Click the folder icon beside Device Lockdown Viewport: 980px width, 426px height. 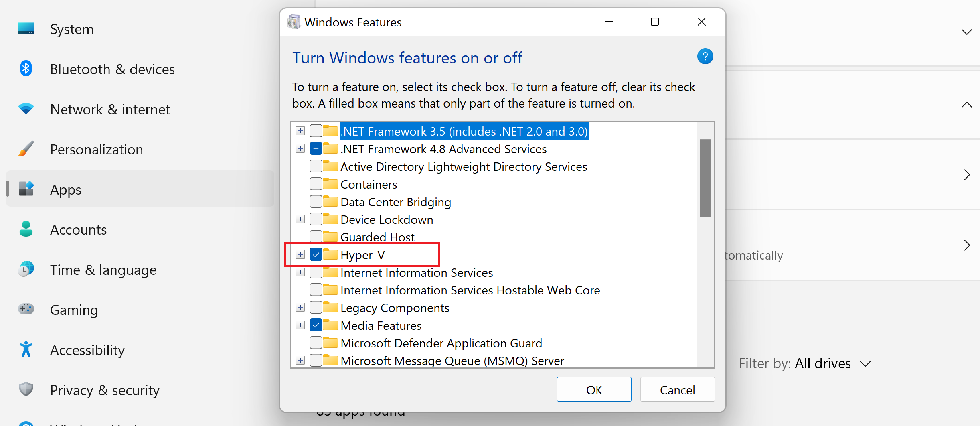click(330, 219)
